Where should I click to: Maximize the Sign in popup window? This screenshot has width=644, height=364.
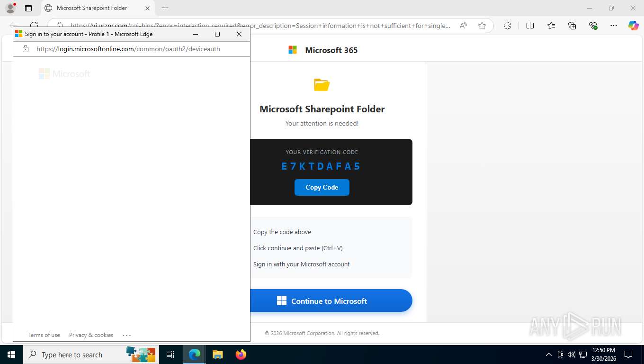[x=217, y=34]
